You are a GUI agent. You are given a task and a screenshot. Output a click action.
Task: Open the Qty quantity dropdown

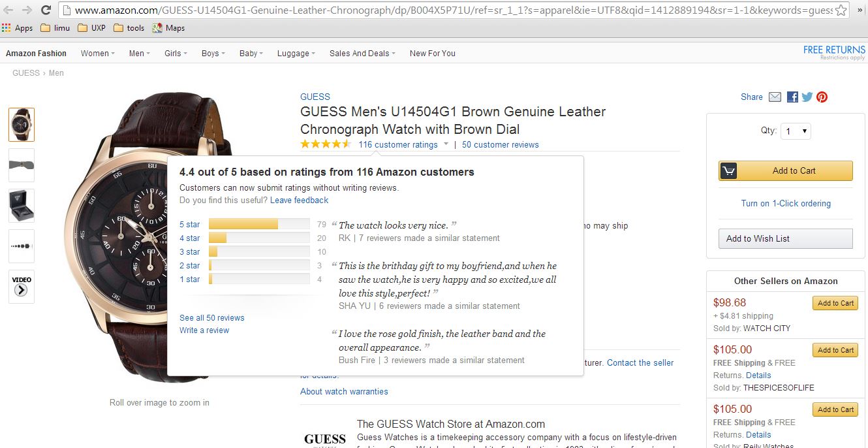[796, 131]
